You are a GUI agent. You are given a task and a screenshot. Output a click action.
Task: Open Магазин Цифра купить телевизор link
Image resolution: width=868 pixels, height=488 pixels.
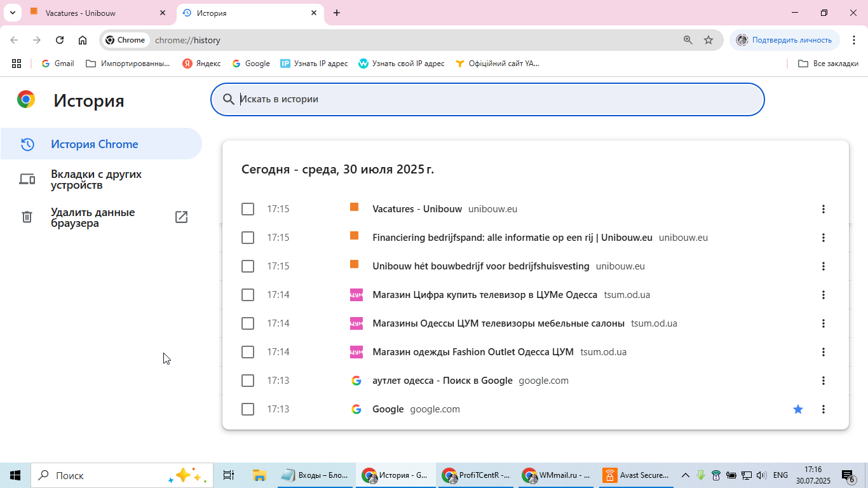[x=485, y=295]
